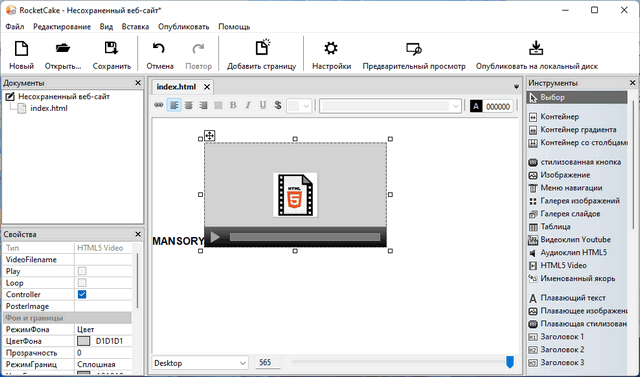The height and width of the screenshot is (377, 640).
Task: Enable the Play checkbox
Action: point(82,271)
